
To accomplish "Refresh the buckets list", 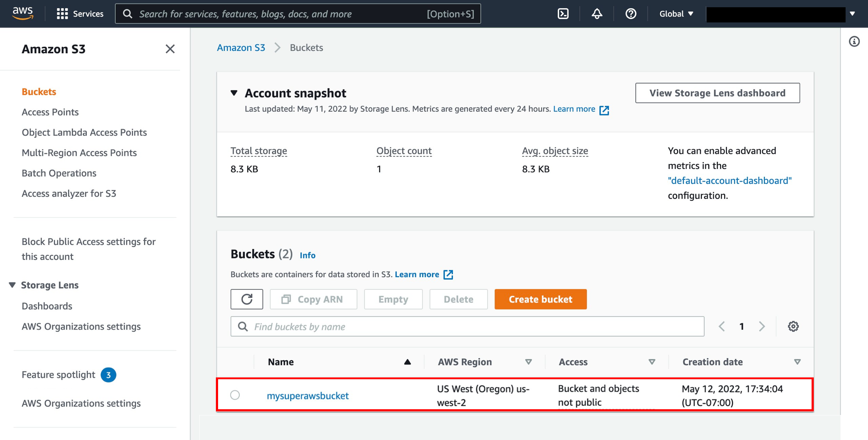I will pos(247,299).
